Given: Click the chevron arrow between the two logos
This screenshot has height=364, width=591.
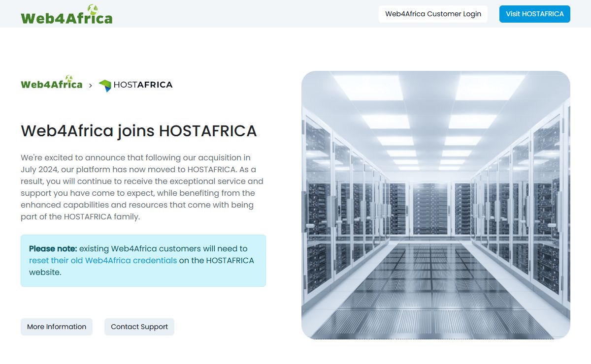Looking at the screenshot, I should (91, 86).
